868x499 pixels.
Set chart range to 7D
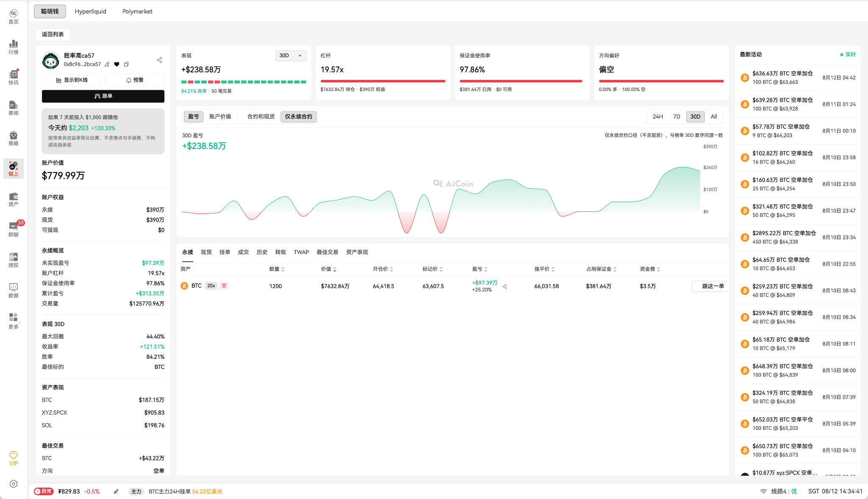(x=677, y=116)
